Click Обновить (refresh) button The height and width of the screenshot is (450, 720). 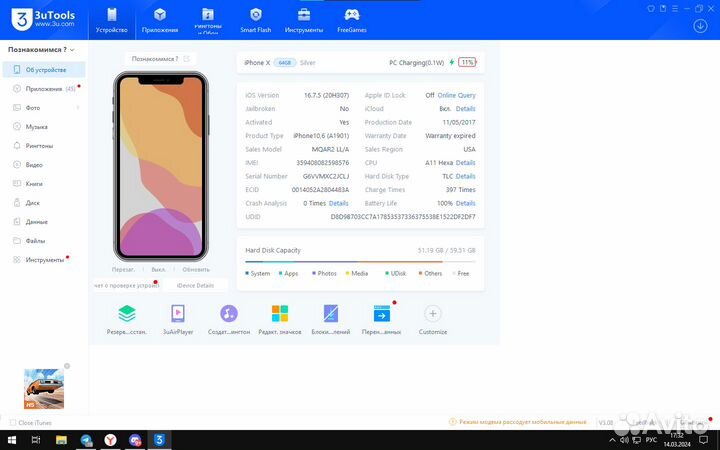(196, 270)
